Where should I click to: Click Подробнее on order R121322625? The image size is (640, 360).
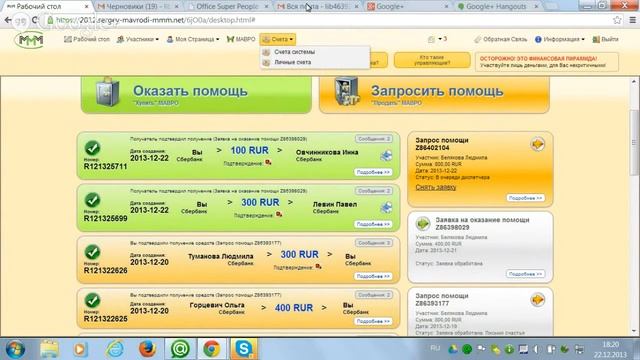(x=373, y=321)
